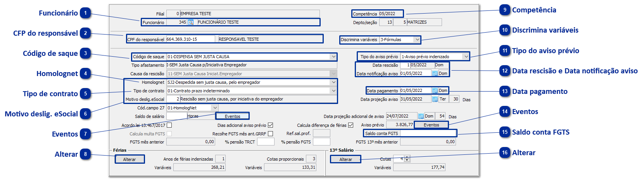Expand the Discrimina variáveis dropdown

click(417, 40)
